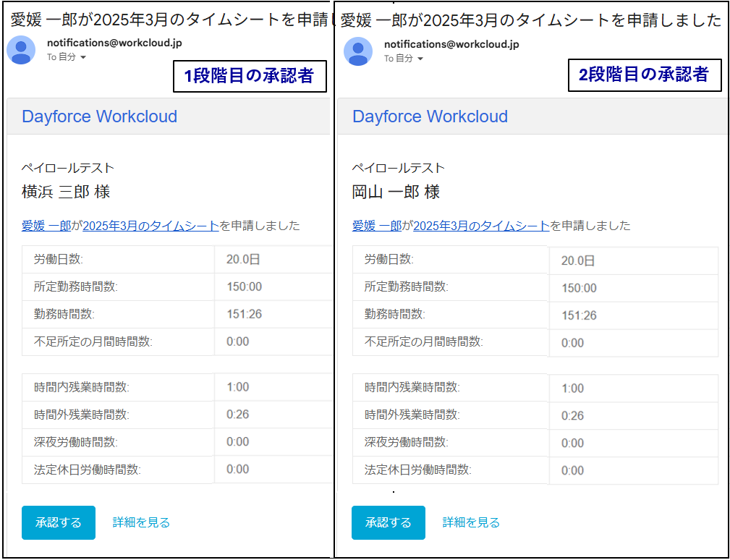Open 2025年3月のタイムシート link in 岡山 一郎's email
Image resolution: width=730 pixels, height=560 pixels.
tap(481, 226)
